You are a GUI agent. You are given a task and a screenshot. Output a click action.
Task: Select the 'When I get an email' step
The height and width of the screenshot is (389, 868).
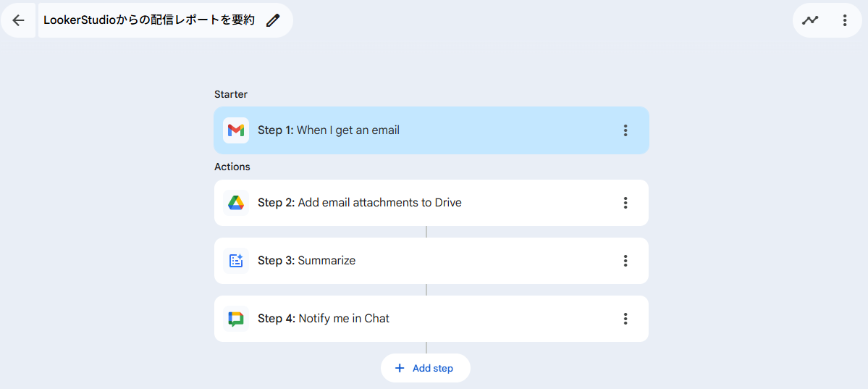click(x=347, y=130)
